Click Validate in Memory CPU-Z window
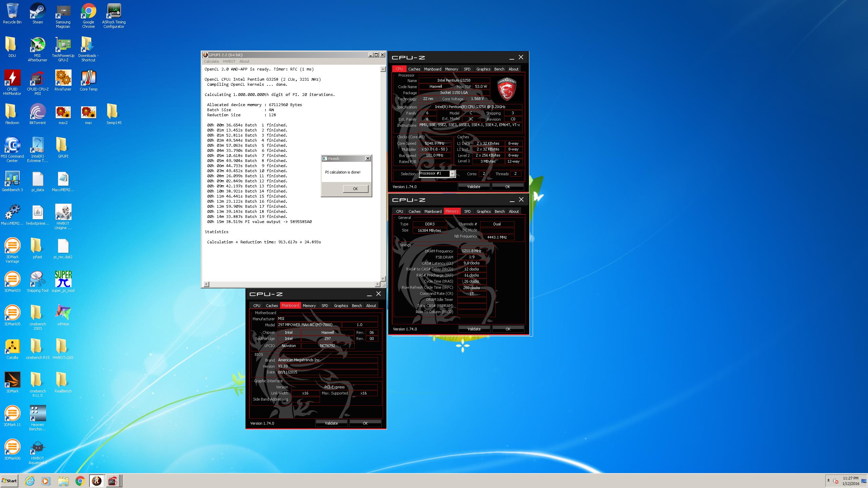Image resolution: width=868 pixels, height=488 pixels. coord(474,329)
